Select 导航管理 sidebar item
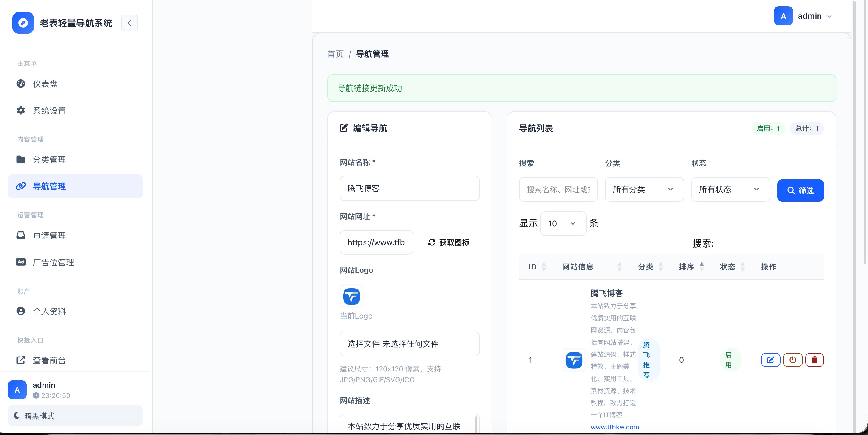The image size is (868, 435). [75, 186]
